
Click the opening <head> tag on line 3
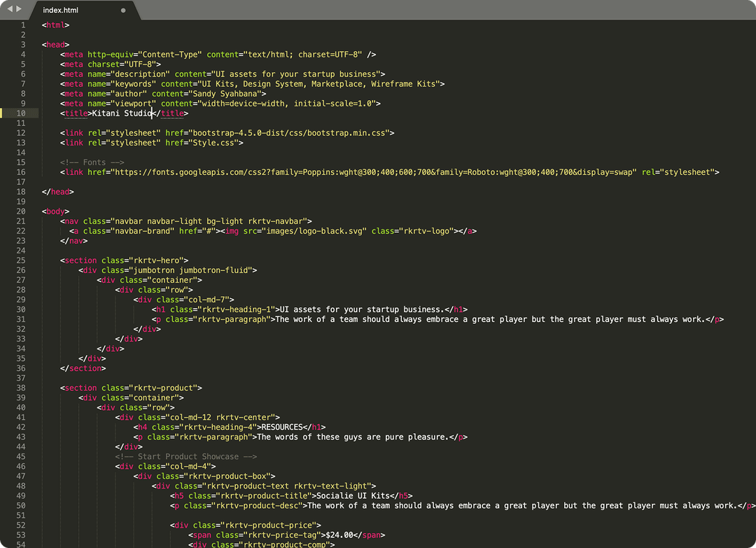[x=55, y=45]
